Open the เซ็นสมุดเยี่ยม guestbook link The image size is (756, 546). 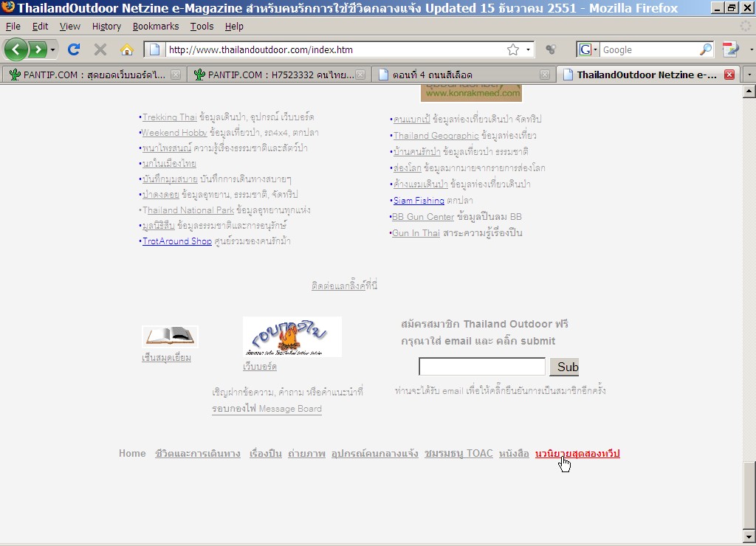[166, 358]
